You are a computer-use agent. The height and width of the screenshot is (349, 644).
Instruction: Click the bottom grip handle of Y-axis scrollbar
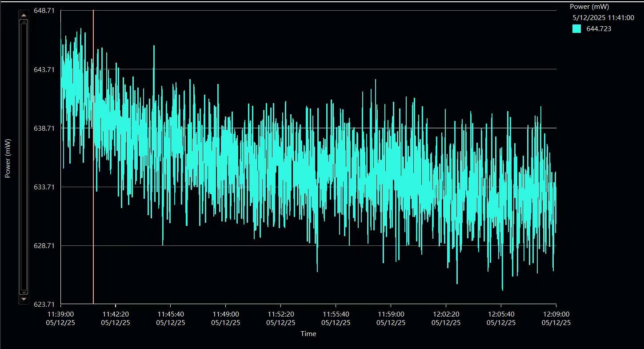(24, 292)
